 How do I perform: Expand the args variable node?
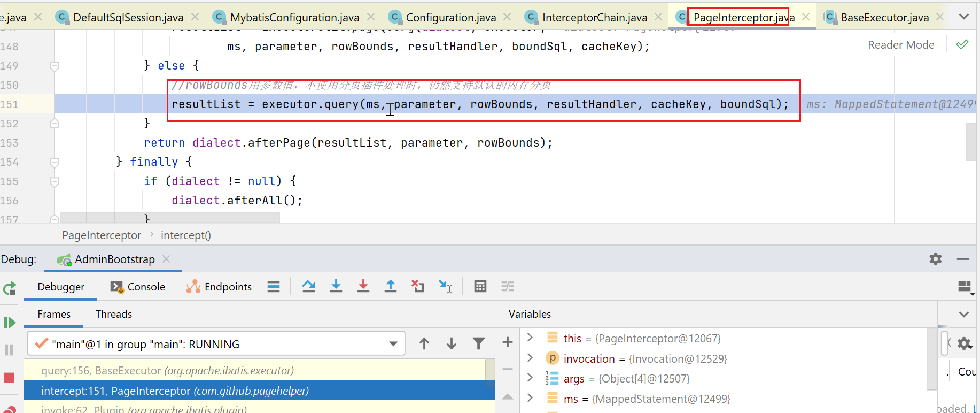coord(530,378)
